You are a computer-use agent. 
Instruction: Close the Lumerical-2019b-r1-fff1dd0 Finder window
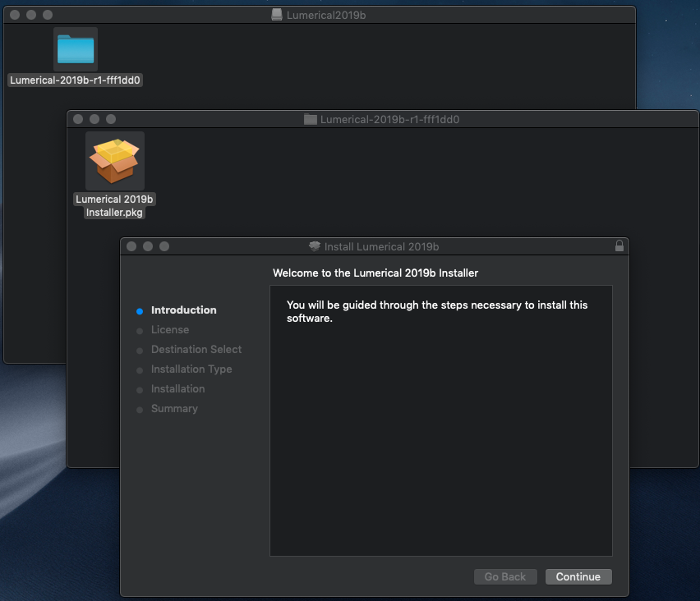coord(78,119)
